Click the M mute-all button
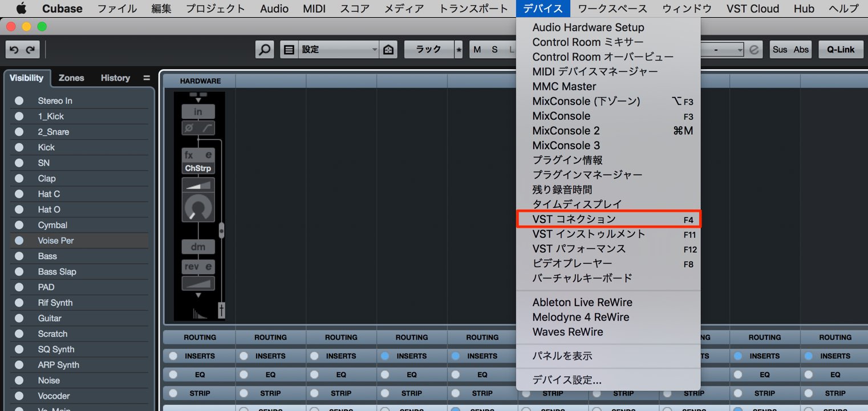Image resolution: width=868 pixels, height=411 pixels. [477, 50]
